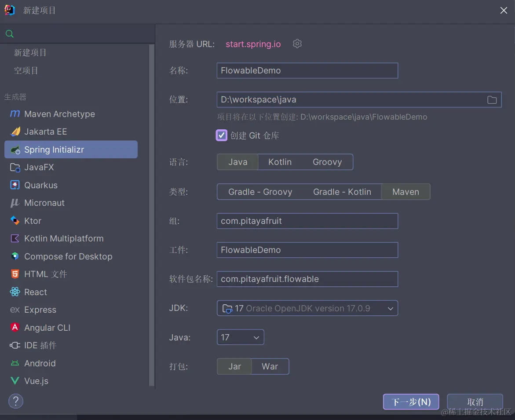Select the Vue.js generator label
The width and height of the screenshot is (515, 420).
(36, 381)
